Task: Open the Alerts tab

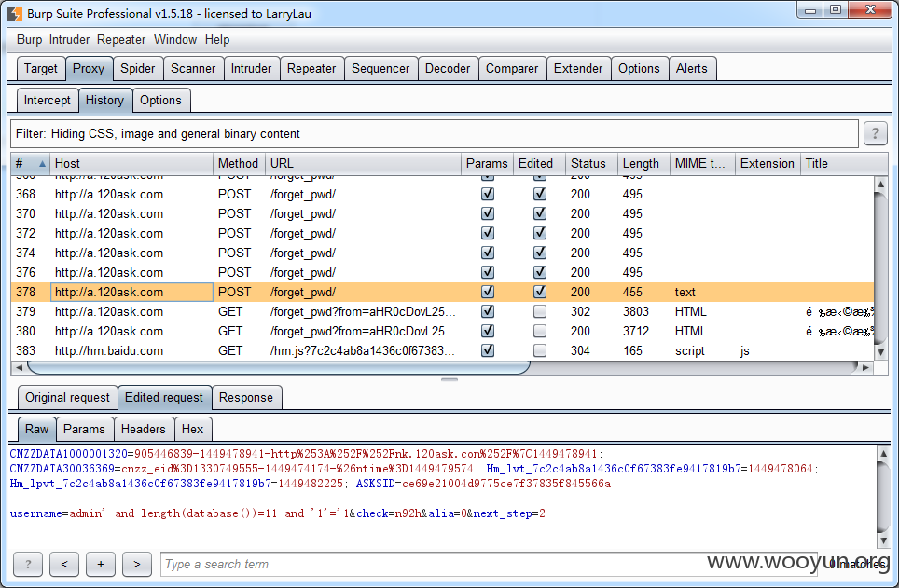Action: (692, 69)
